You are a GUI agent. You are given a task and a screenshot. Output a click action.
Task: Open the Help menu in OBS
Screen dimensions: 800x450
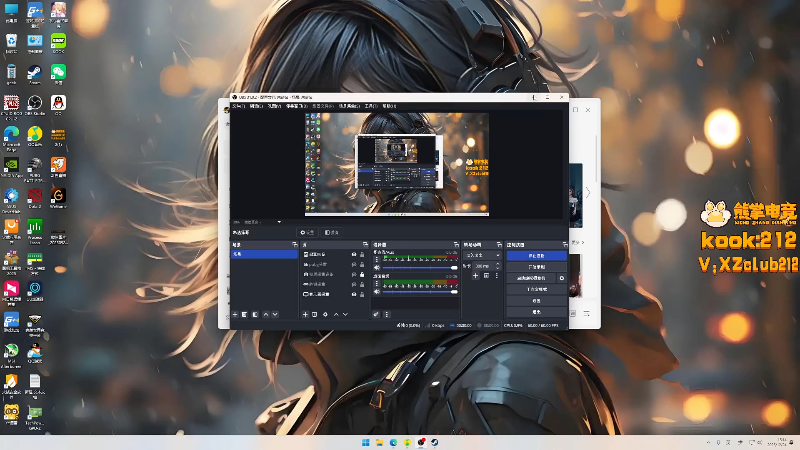(389, 106)
